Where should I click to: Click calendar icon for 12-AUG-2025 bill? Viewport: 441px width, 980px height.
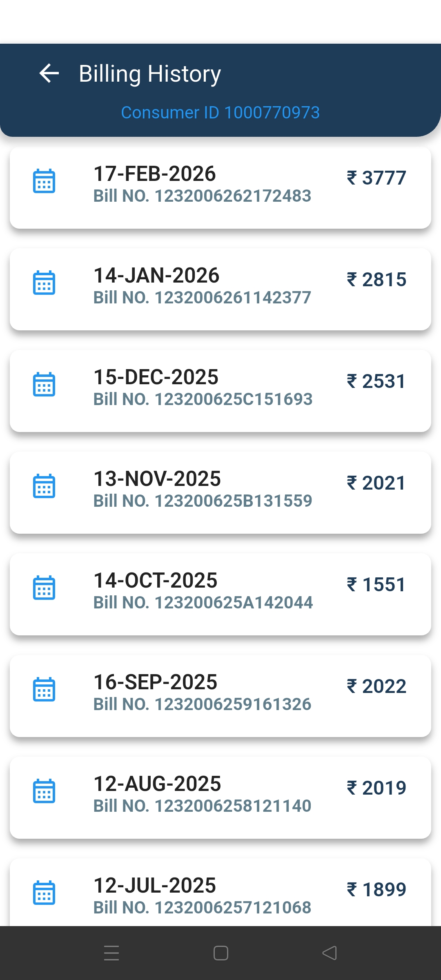click(x=44, y=791)
